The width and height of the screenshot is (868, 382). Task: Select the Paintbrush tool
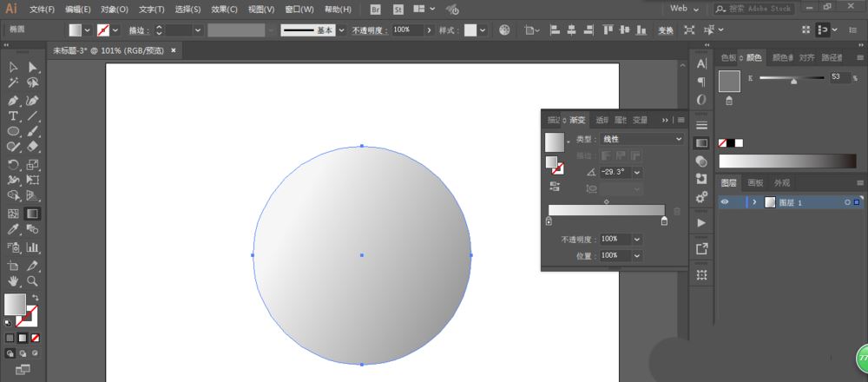tap(33, 131)
